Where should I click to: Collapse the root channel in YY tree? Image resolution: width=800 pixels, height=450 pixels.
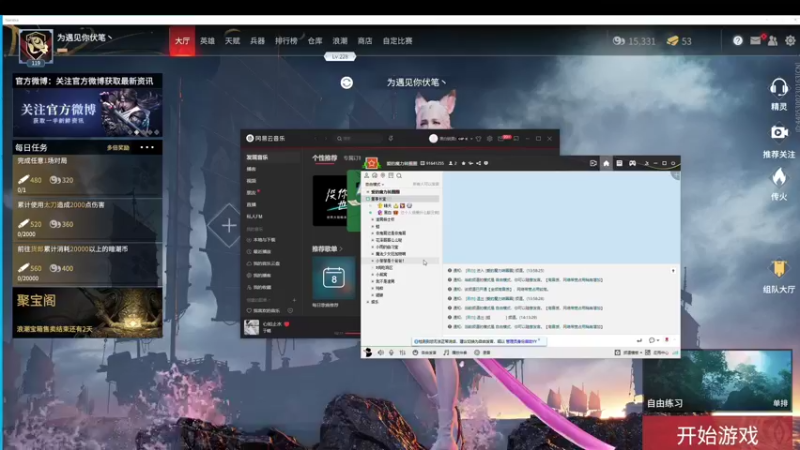click(368, 192)
